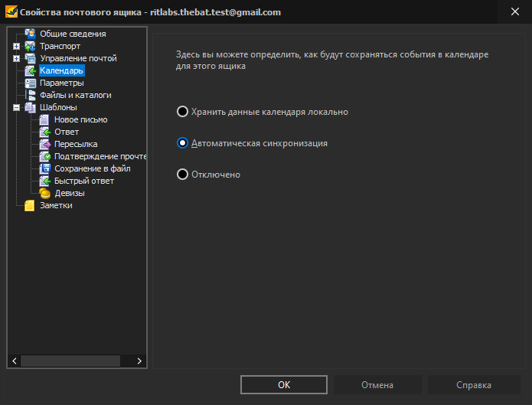
Task: Select Автоматическая синхронизация radio button
Action: pyautogui.click(x=182, y=143)
